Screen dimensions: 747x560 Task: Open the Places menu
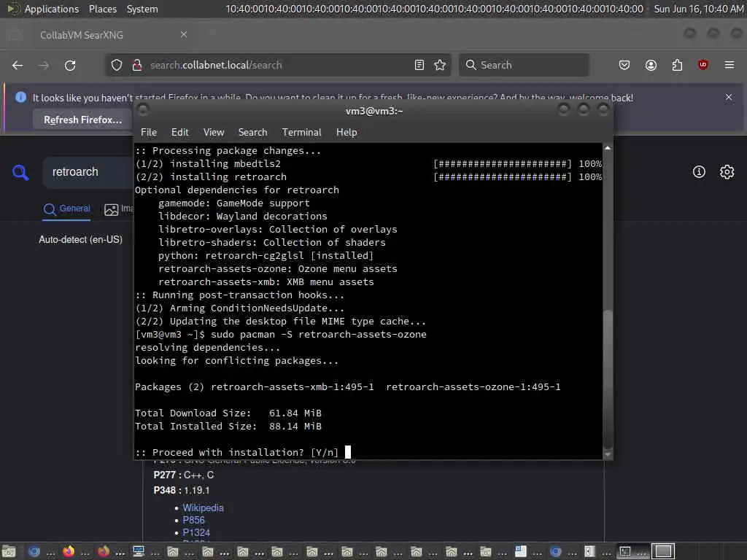coord(102,9)
